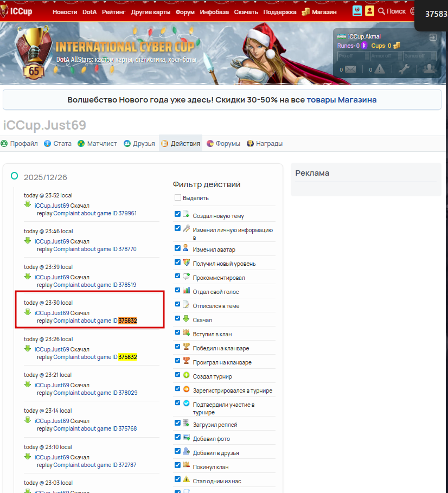Open the warnings triangle icon
The image size is (448, 493).
[380, 69]
